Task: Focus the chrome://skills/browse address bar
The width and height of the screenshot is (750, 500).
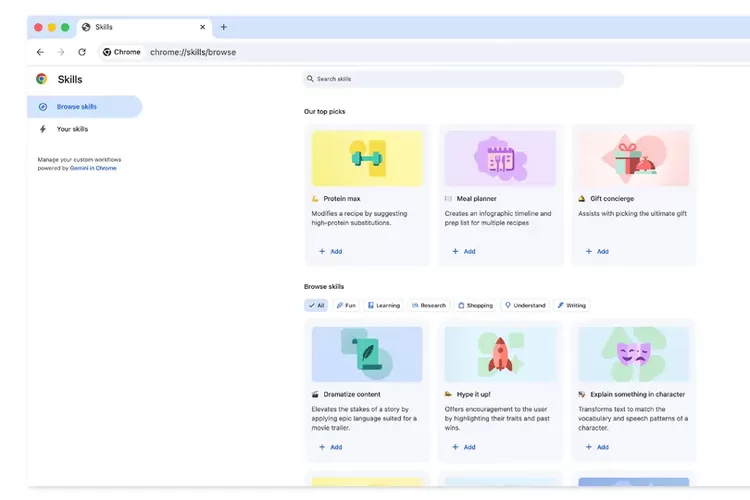Action: pos(193,52)
